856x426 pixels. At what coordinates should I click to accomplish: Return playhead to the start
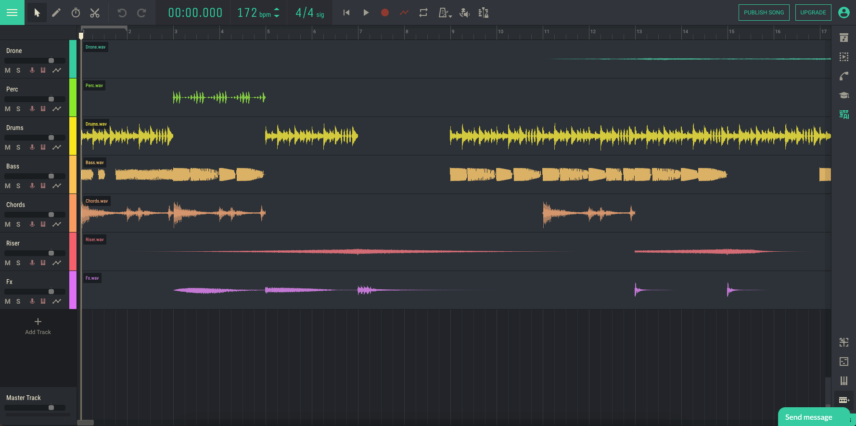[x=346, y=13]
